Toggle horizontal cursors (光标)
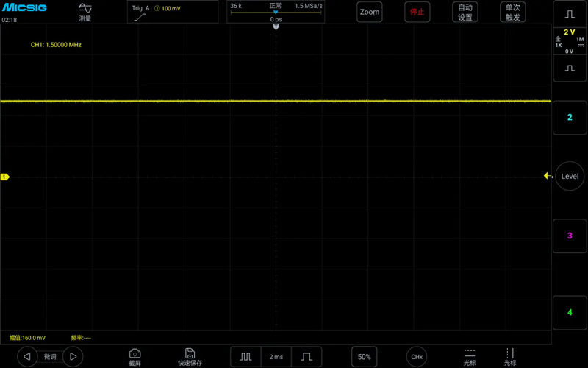This screenshot has width=588, height=368. (x=470, y=357)
